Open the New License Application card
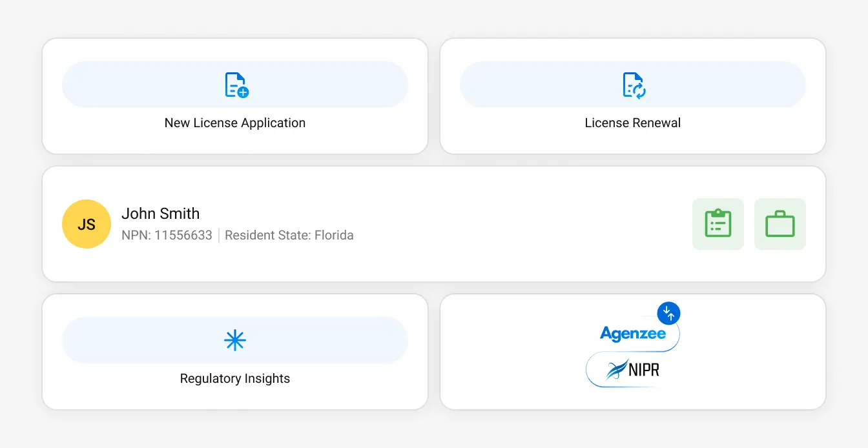 [x=235, y=96]
